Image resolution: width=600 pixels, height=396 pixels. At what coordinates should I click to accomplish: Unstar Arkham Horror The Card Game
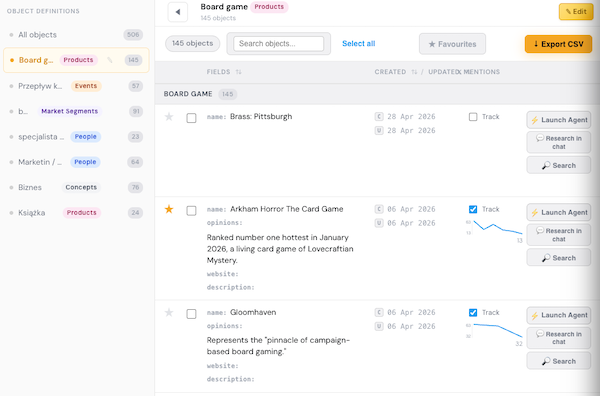coord(169,209)
